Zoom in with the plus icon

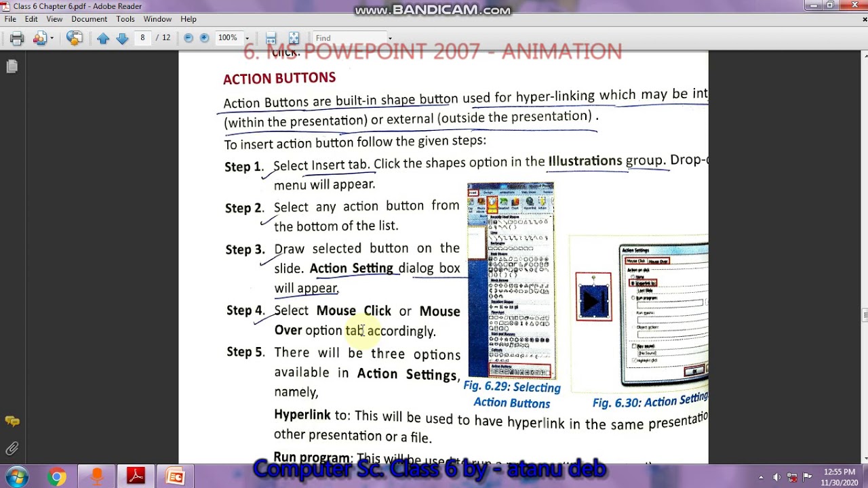coord(204,38)
